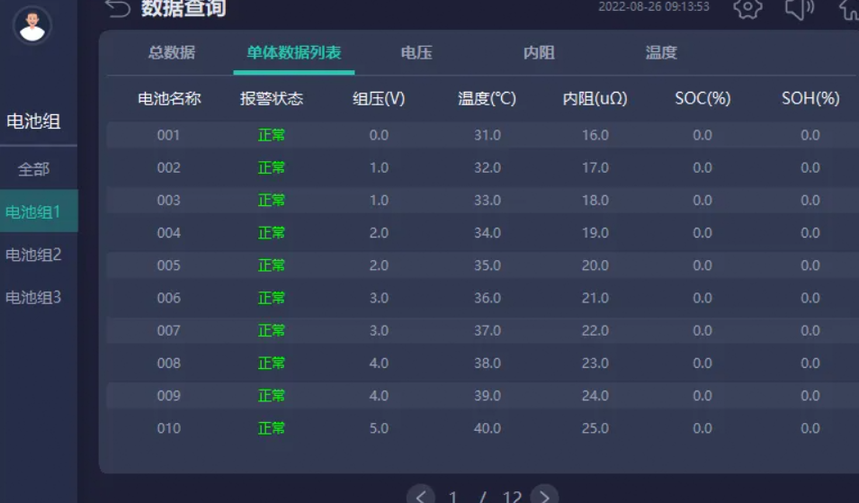Click internal resistance value 20.0
This screenshot has height=503, width=859.
595,266
